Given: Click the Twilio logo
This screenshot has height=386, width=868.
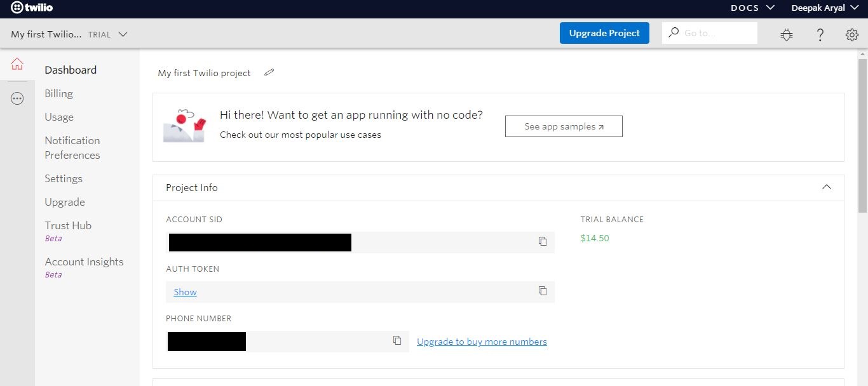Looking at the screenshot, I should tap(32, 8).
